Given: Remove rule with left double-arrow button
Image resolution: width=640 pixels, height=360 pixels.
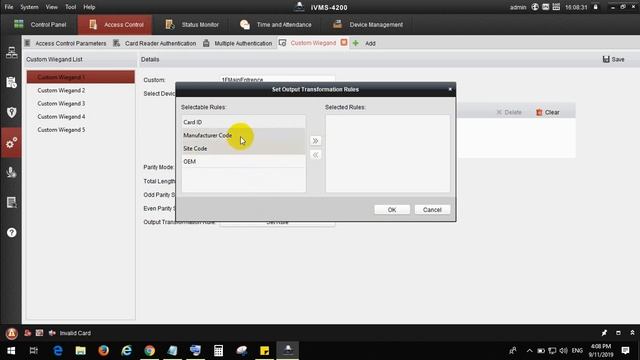Looking at the screenshot, I should [x=316, y=155].
